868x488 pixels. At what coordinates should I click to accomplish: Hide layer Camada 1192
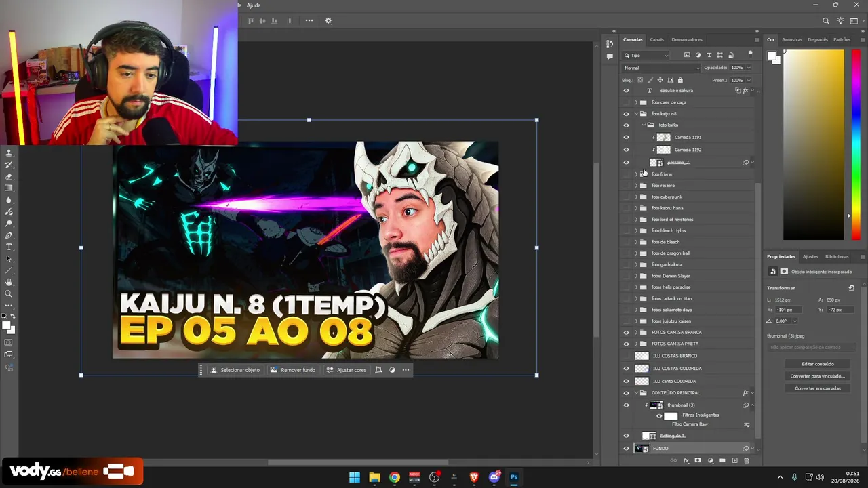click(626, 150)
